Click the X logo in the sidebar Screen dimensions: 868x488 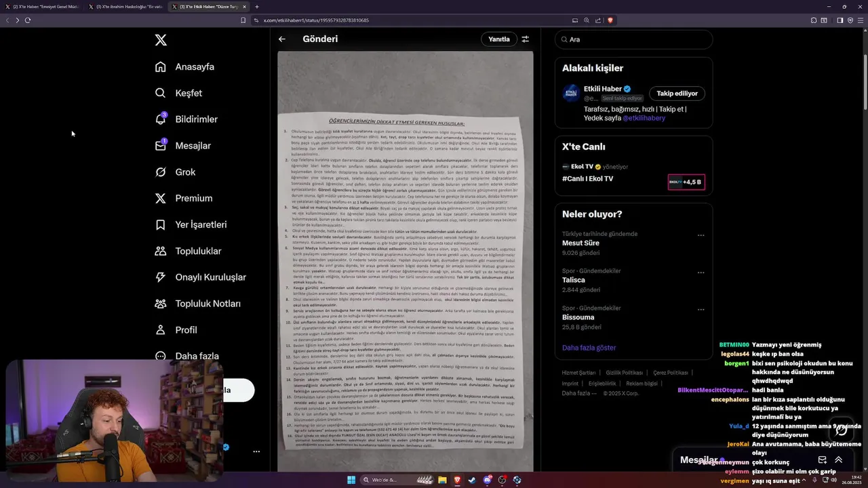tap(161, 40)
